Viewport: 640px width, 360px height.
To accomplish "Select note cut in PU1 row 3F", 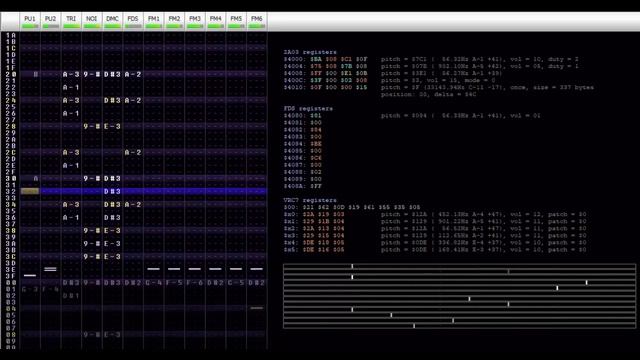I will 30,276.
